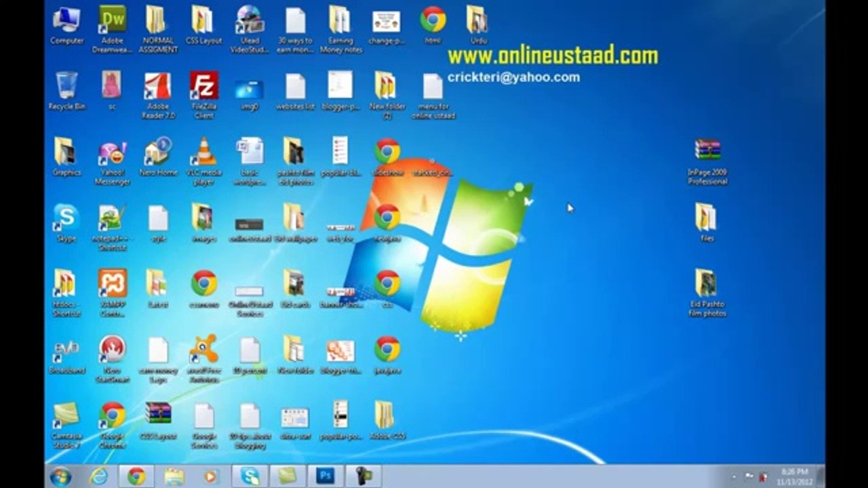Launch XAMPP Control Panel shortcut
The width and height of the screenshot is (868, 488).
coord(112,293)
